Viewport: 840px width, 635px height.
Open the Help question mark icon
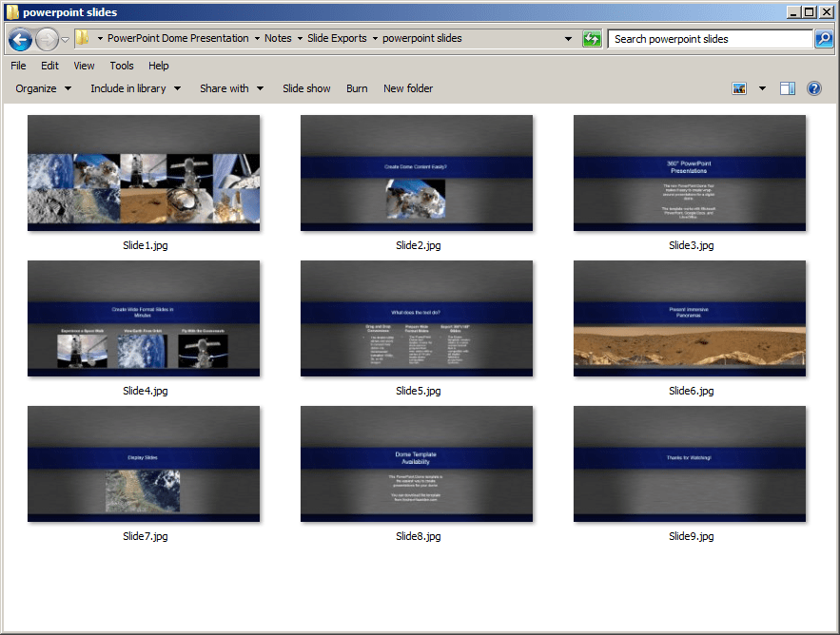point(814,88)
